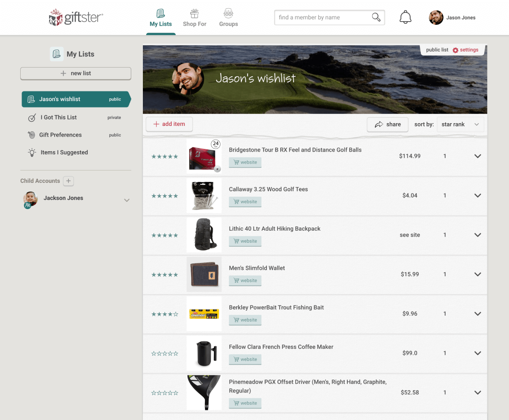Screen dimensions: 509x420
Task: Expand Jackson Jones child account
Action: coord(127,200)
